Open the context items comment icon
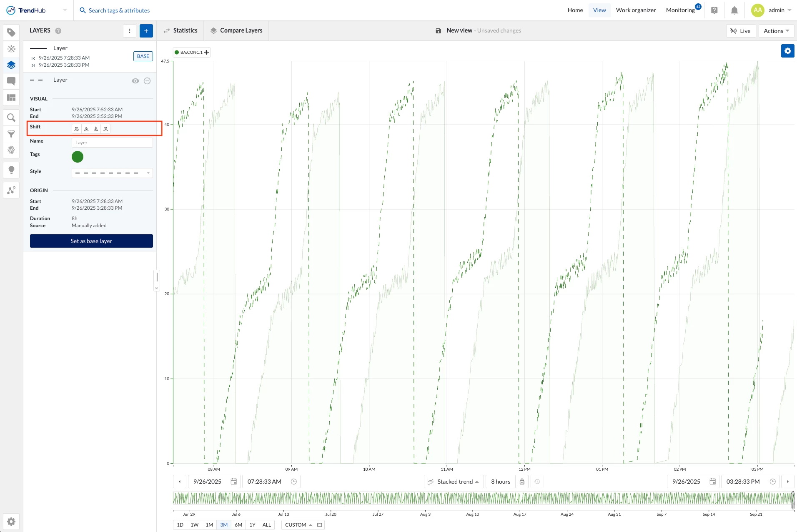797x532 pixels. 11,81
